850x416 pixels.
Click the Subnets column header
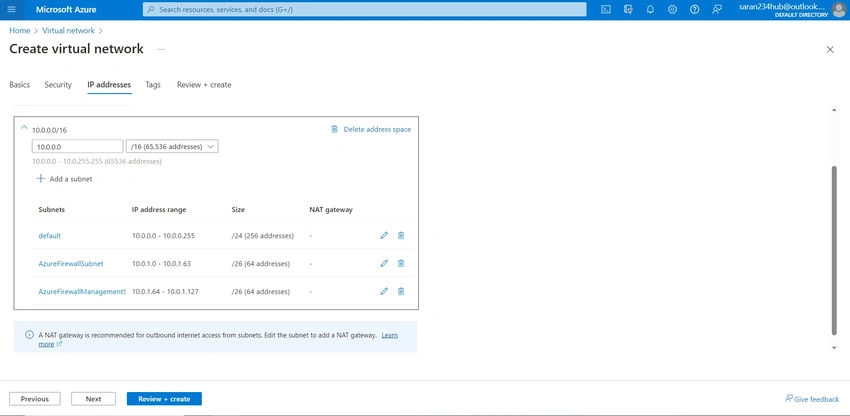pos(51,209)
